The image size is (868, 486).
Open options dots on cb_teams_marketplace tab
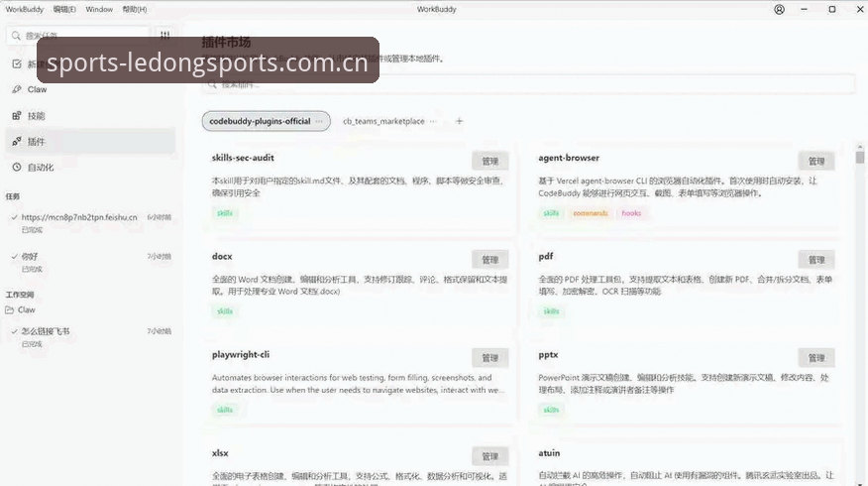pos(433,121)
